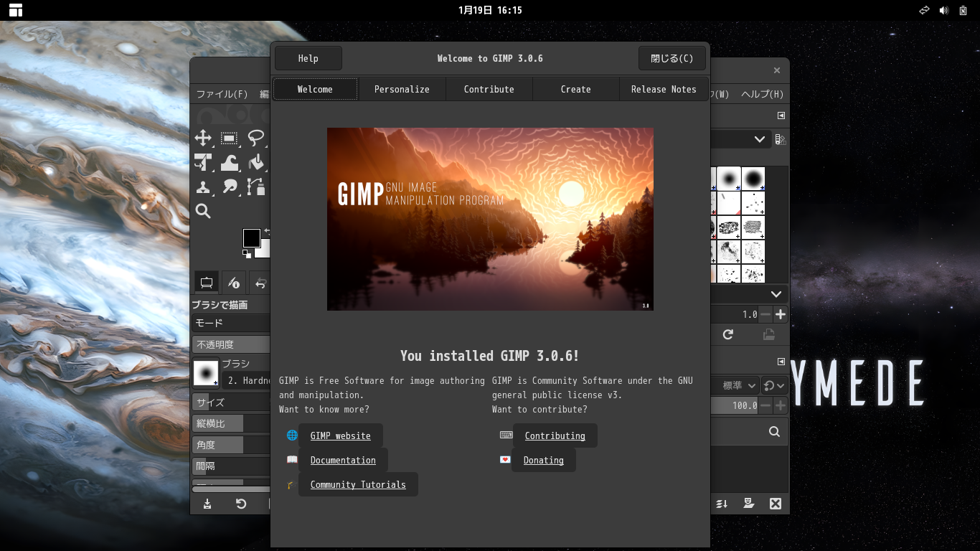This screenshot has width=980, height=551.
Task: Open the volume icon in the top bar
Action: click(x=943, y=10)
